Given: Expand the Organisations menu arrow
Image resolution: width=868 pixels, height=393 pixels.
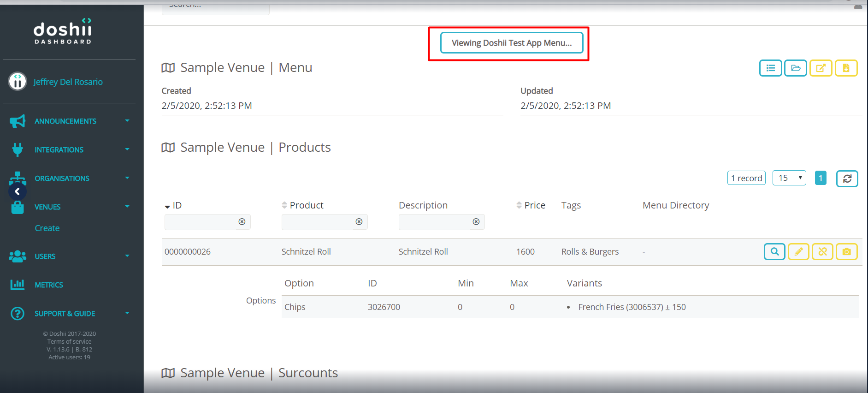Looking at the screenshot, I should click(127, 178).
